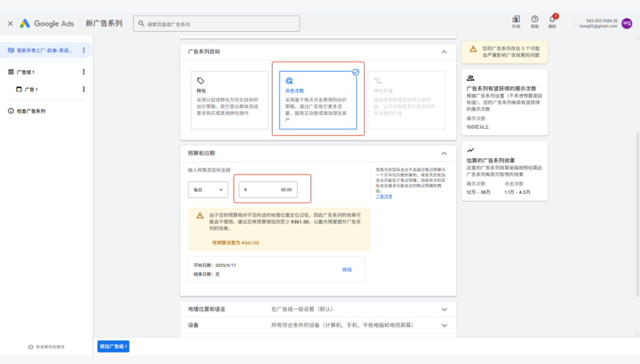This screenshot has height=364, width=640.
Task: Open the 外观 appearance icon
Action: click(x=516, y=22)
